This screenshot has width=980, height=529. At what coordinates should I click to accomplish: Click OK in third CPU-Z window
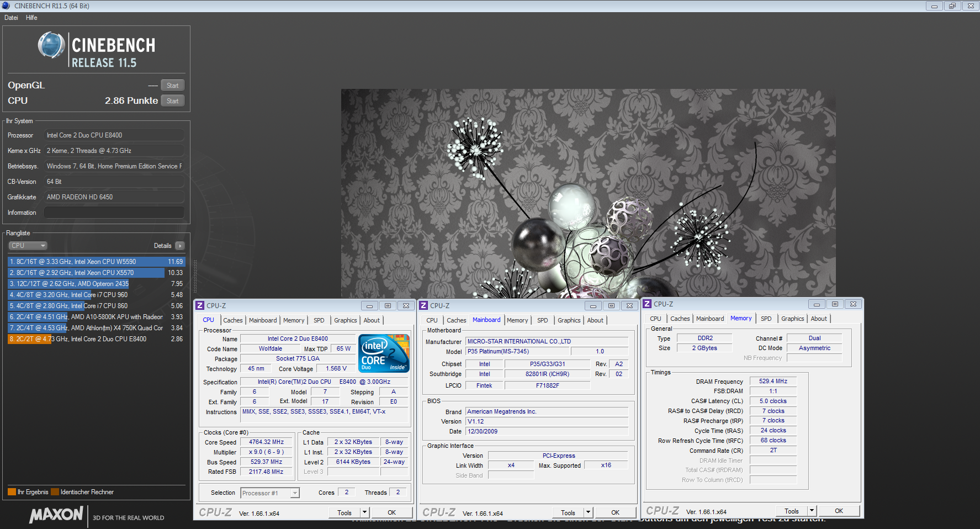pos(839,511)
